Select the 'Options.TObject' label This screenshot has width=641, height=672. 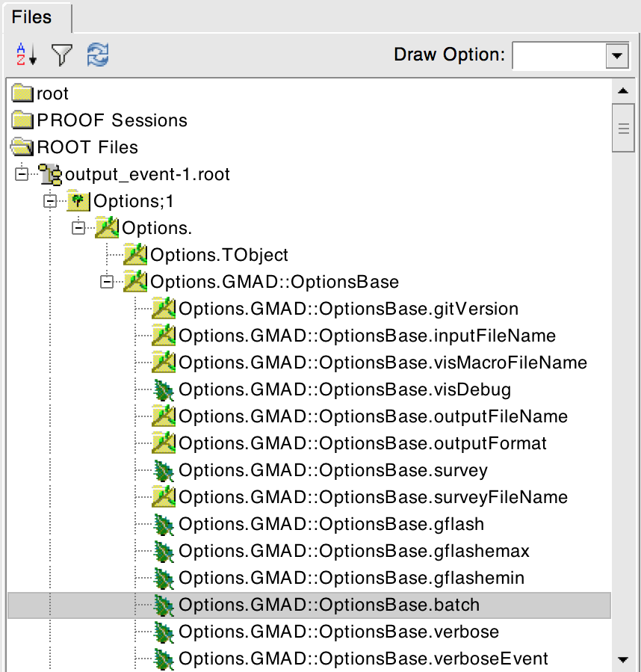[x=219, y=255]
